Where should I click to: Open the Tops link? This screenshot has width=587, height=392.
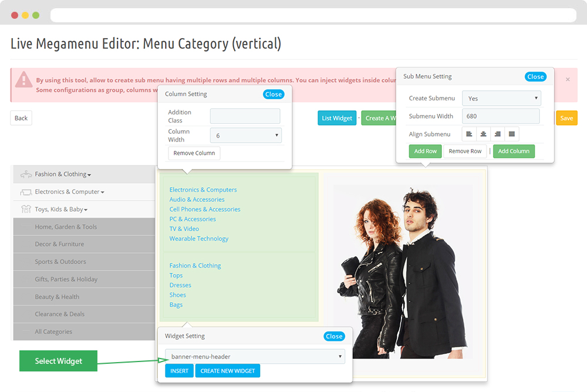point(176,275)
